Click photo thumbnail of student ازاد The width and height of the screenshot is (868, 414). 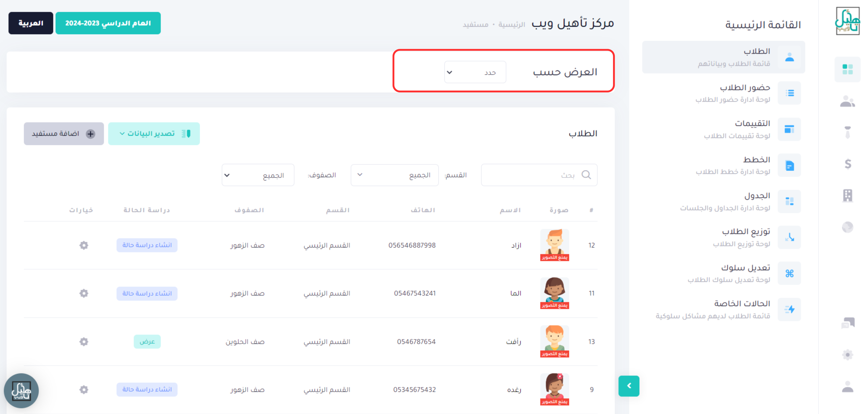click(554, 245)
